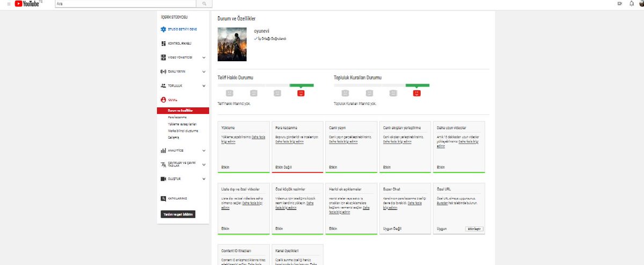The width and height of the screenshot is (644, 265).
Task: Click the Canlı Yayın broadcast icon
Action: click(164, 71)
